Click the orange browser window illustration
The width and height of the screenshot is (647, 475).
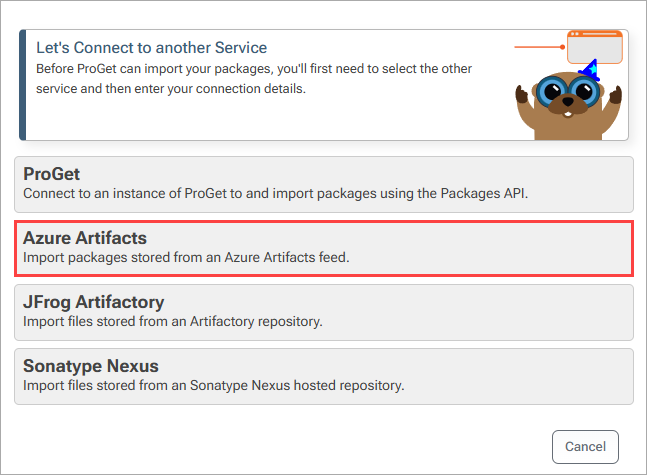[595, 47]
